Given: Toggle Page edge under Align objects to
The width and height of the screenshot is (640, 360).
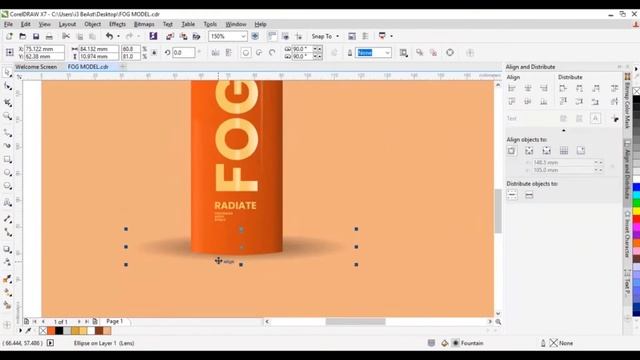Looking at the screenshot, I should [x=529, y=151].
